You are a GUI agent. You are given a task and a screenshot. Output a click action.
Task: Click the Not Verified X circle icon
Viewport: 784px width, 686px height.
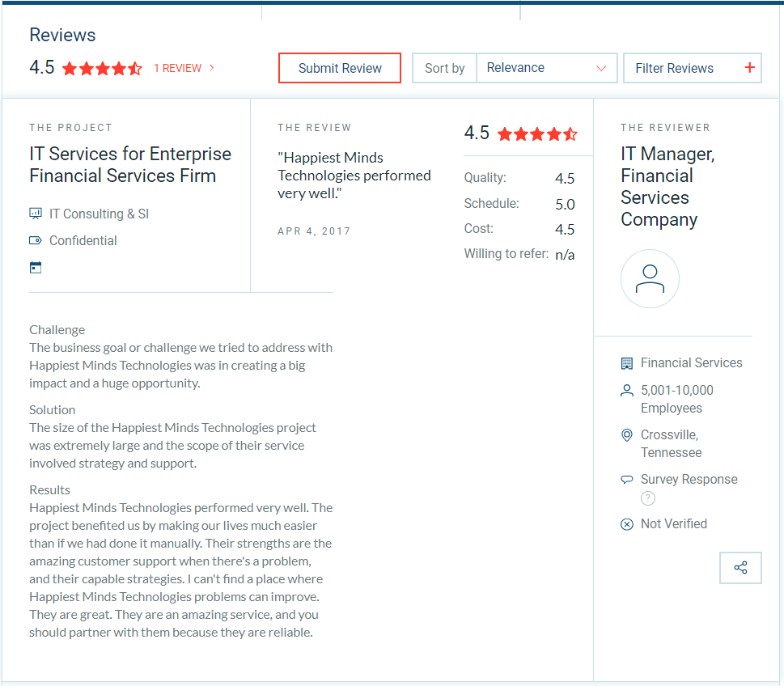click(626, 524)
